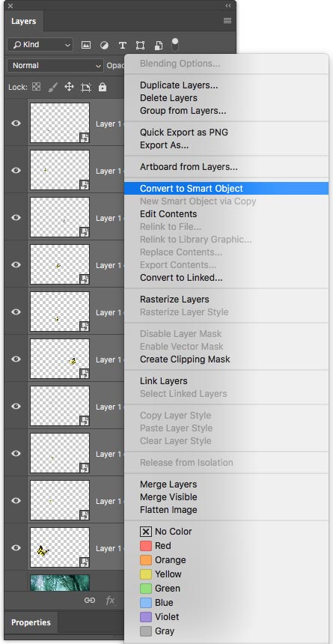Filter layers by type layer icon
The width and height of the screenshot is (333, 644).
click(x=123, y=45)
